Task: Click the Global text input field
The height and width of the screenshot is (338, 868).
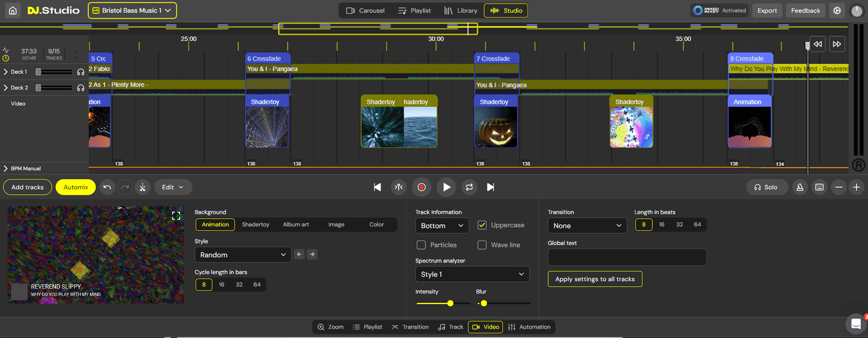Action: pyautogui.click(x=626, y=257)
